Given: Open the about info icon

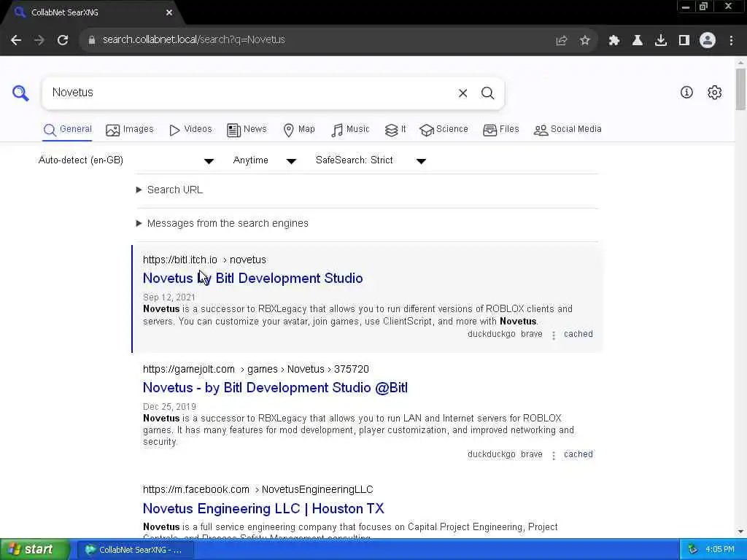Looking at the screenshot, I should (x=686, y=93).
